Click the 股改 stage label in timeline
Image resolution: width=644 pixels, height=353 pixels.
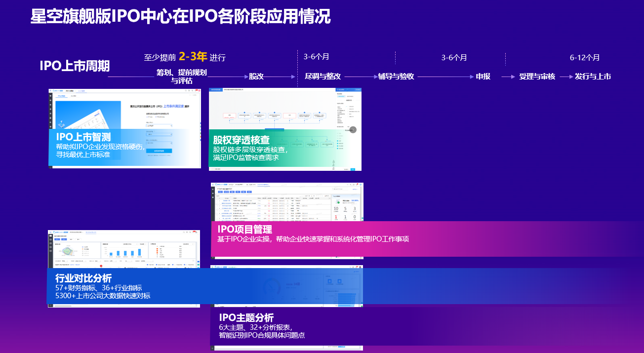(x=256, y=77)
